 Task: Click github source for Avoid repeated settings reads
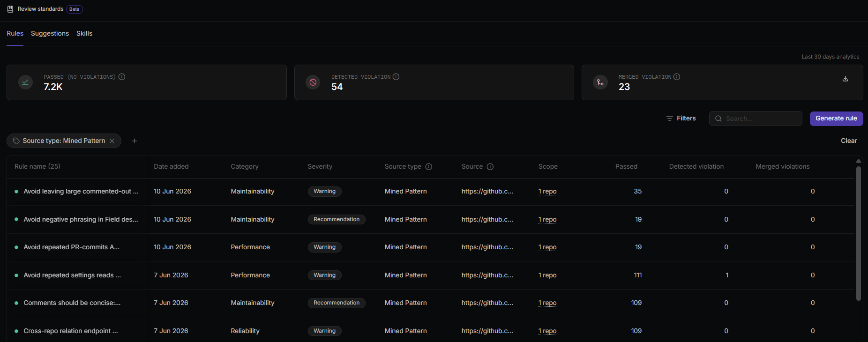tap(487, 275)
